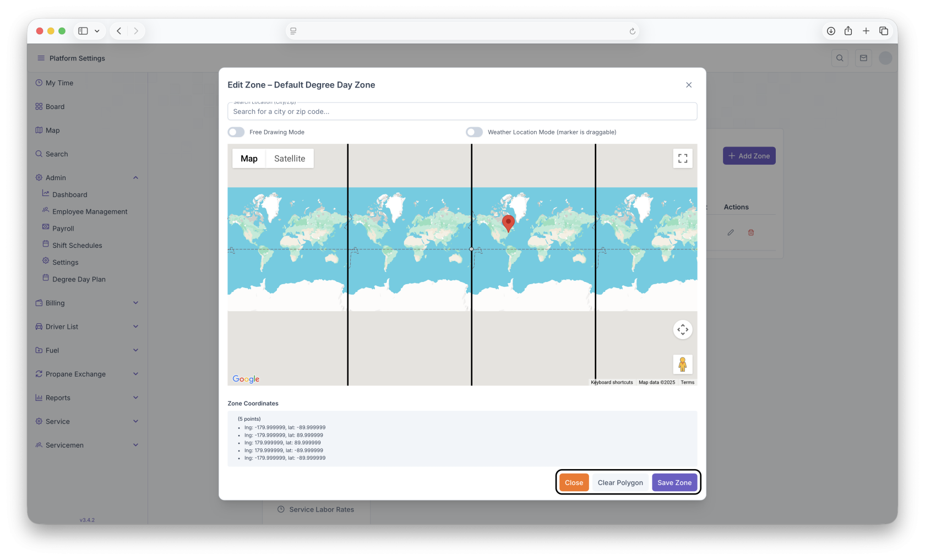Click the red location marker on map
Screen dimensions: 925x560
(x=508, y=222)
